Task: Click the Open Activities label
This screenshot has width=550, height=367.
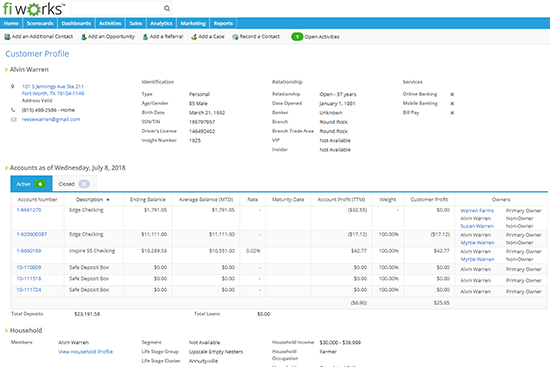Action: pos(322,37)
